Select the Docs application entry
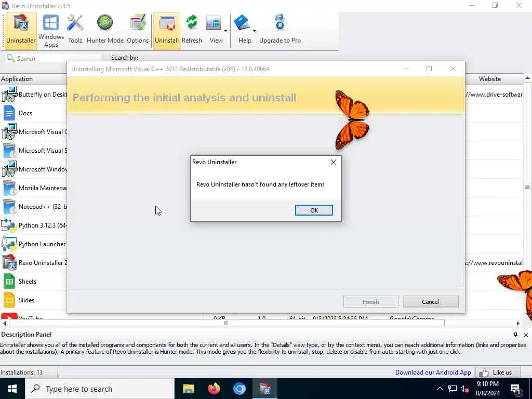532x399 pixels. [x=34, y=113]
